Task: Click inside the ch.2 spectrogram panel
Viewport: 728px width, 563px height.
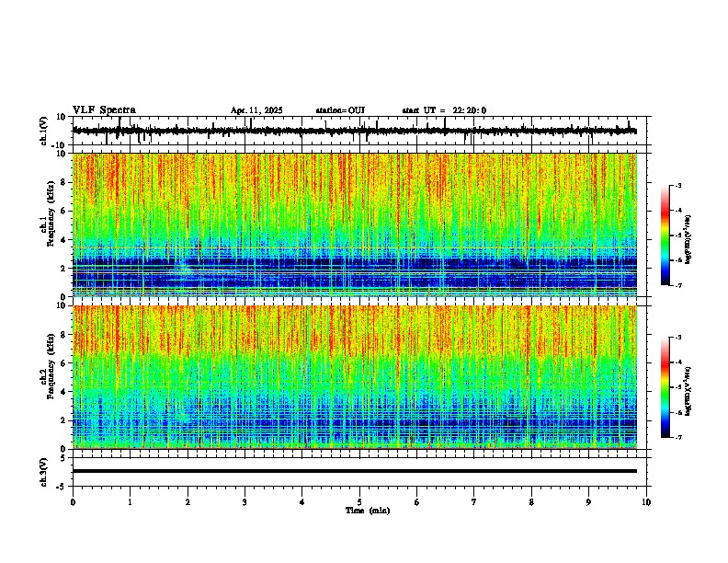Action: coord(355,377)
